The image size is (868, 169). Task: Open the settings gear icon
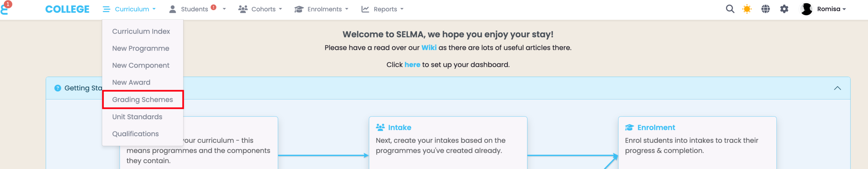click(784, 9)
